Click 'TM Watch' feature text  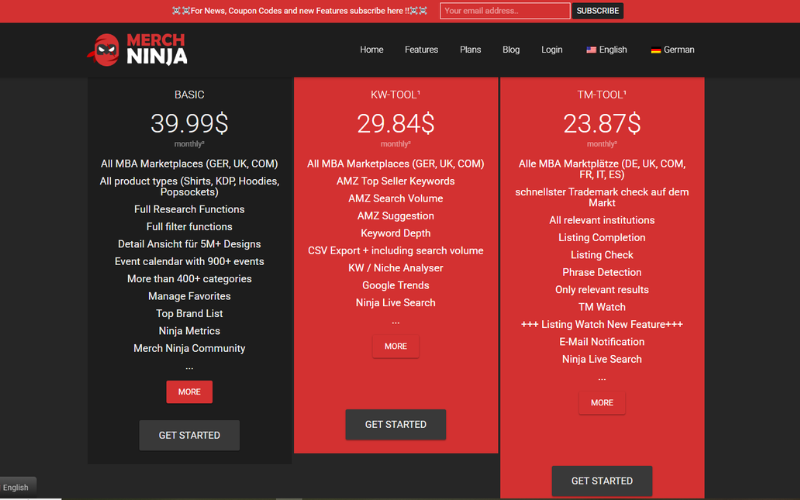(602, 307)
